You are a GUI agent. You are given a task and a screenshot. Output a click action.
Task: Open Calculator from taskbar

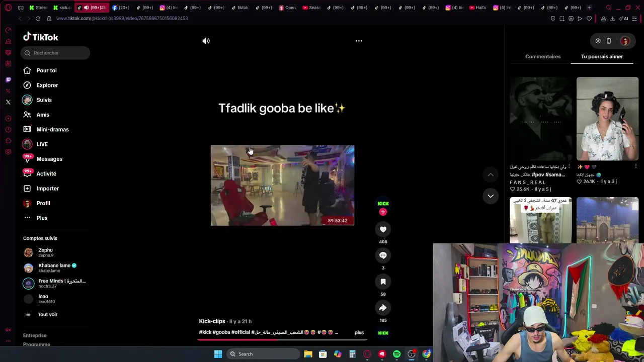click(352, 354)
